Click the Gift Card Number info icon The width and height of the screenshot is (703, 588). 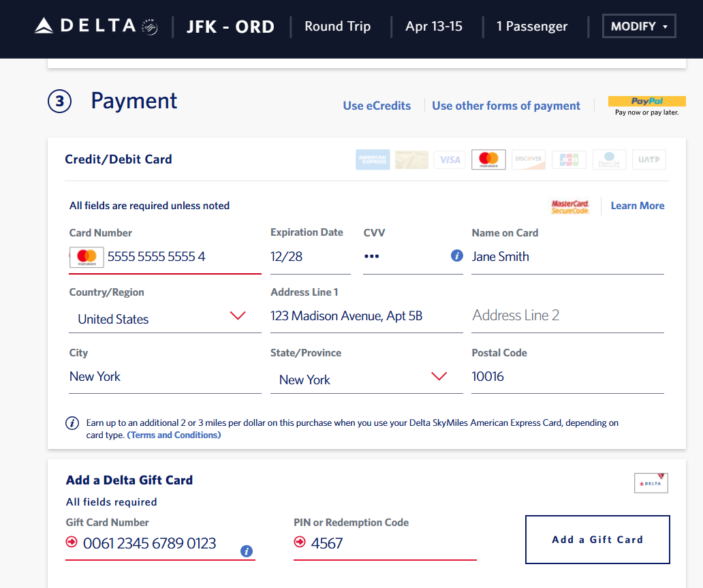[247, 551]
